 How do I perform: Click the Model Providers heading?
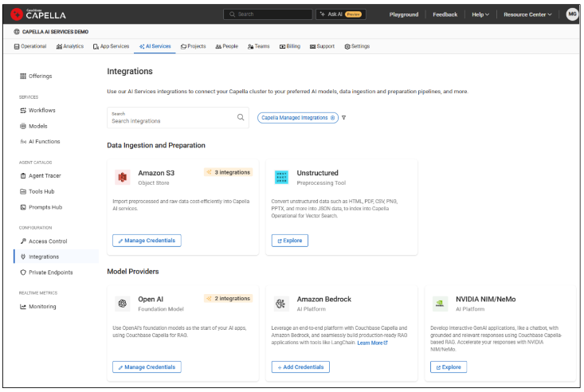[x=133, y=272]
